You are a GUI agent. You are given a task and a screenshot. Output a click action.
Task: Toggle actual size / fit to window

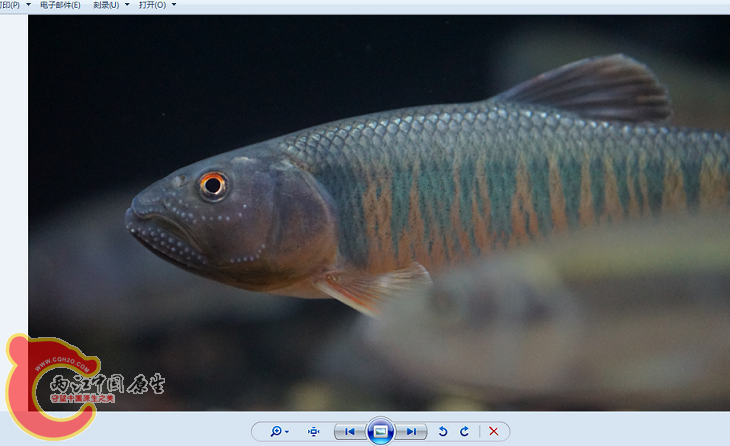(x=314, y=431)
